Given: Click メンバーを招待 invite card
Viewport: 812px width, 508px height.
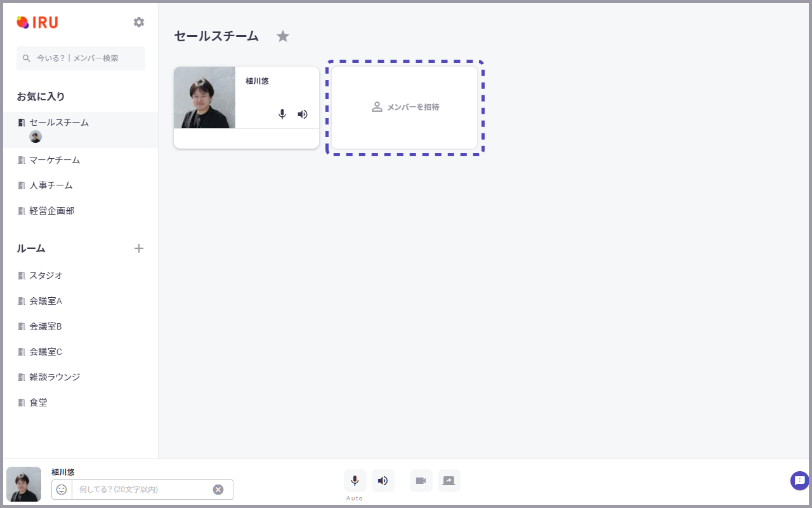Looking at the screenshot, I should pyautogui.click(x=405, y=107).
